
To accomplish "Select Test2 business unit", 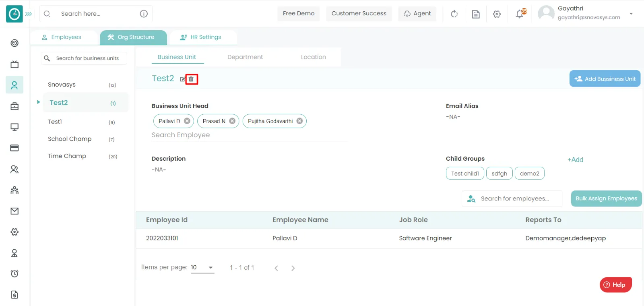I will (x=86, y=103).
